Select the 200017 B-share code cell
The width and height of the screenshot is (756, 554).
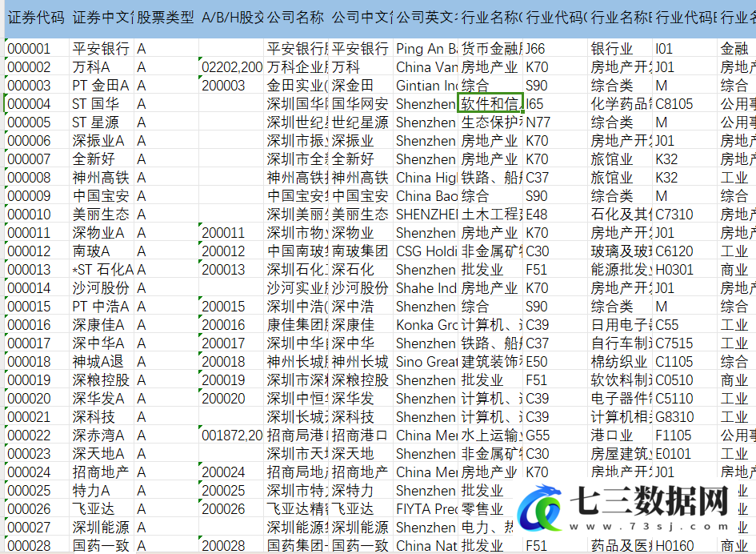(x=231, y=343)
